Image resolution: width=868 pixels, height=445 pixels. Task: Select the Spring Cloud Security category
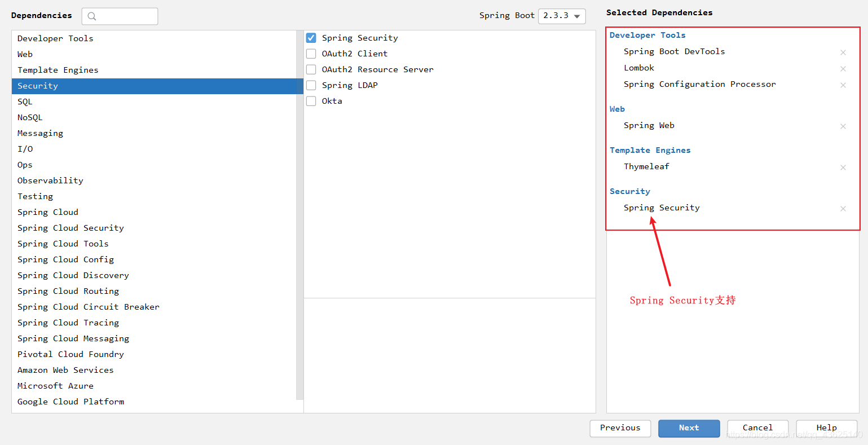coord(154,228)
